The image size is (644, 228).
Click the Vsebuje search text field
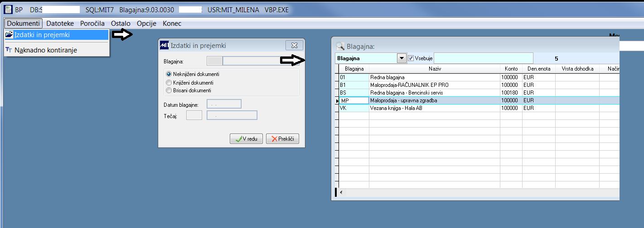pos(484,58)
